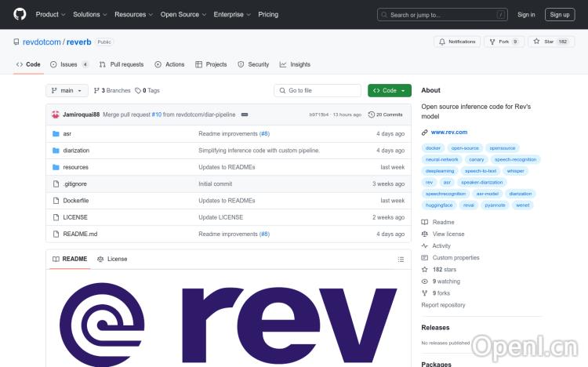Click Jamiroquai88 avatar in commit row
This screenshot has width=588, height=367.
tap(55, 114)
